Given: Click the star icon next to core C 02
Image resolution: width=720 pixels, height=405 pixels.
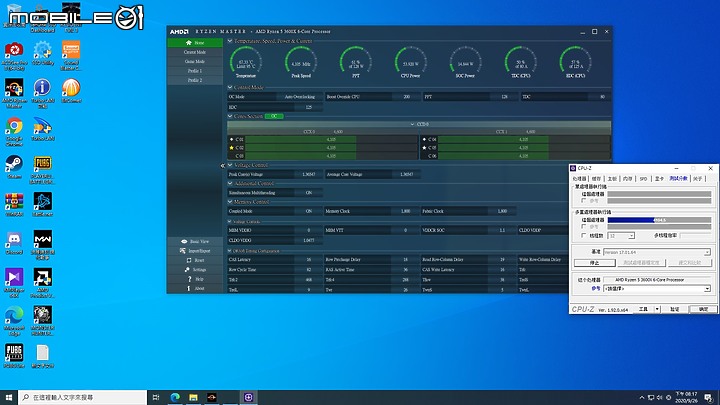Looking at the screenshot, I should click(231, 147).
